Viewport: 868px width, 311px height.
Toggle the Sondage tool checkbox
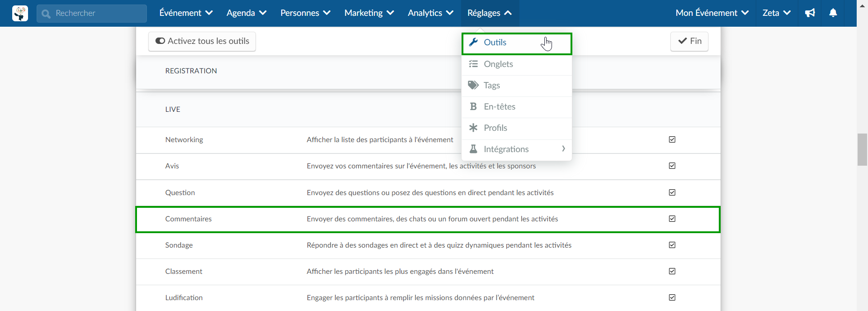[x=672, y=245]
